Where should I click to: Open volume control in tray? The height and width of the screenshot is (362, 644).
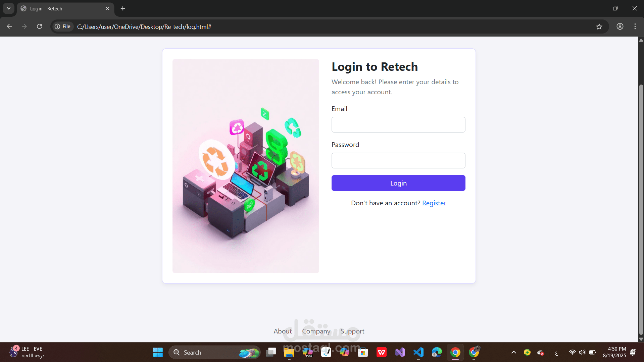(x=582, y=352)
